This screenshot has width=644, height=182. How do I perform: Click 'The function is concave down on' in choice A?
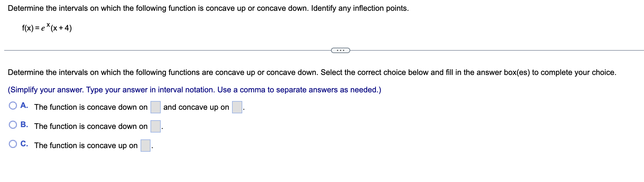(x=91, y=107)
